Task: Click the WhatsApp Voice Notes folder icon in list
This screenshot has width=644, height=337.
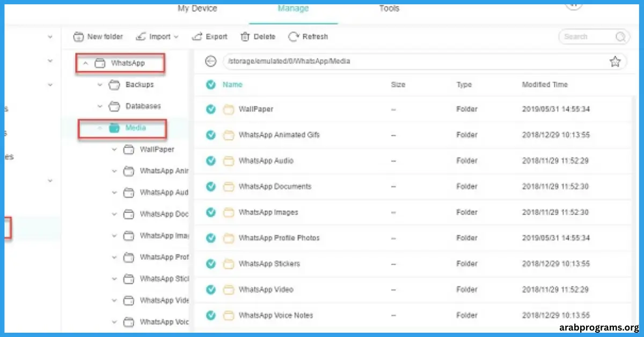Action: tap(229, 316)
